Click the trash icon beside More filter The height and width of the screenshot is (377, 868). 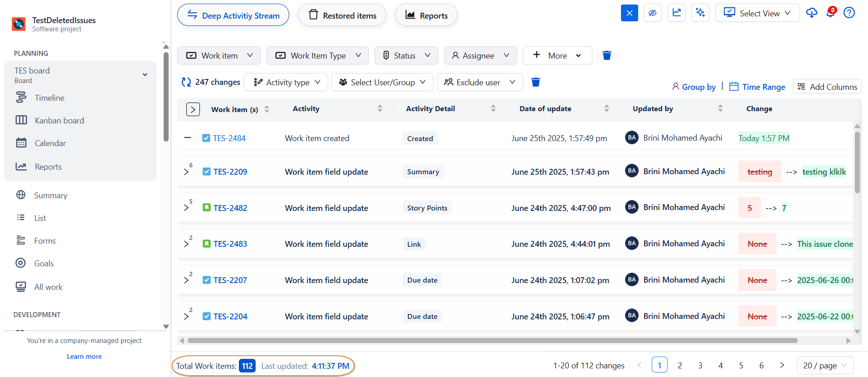(x=606, y=55)
